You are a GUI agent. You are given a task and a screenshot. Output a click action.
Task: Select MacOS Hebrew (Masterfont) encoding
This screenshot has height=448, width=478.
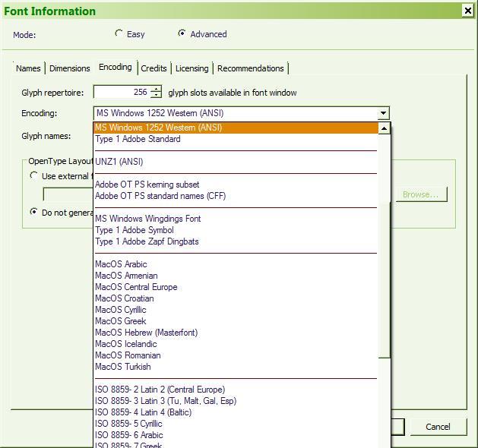pyautogui.click(x=236, y=333)
